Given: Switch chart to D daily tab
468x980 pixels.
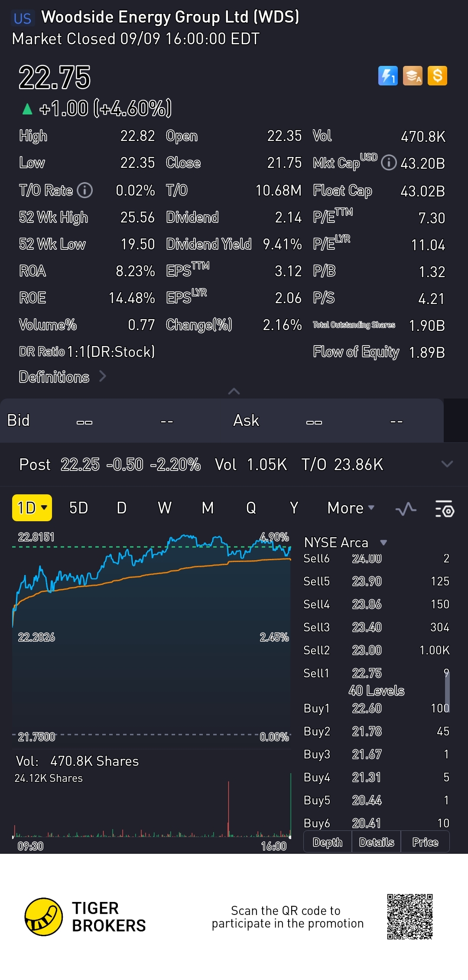Looking at the screenshot, I should [122, 508].
